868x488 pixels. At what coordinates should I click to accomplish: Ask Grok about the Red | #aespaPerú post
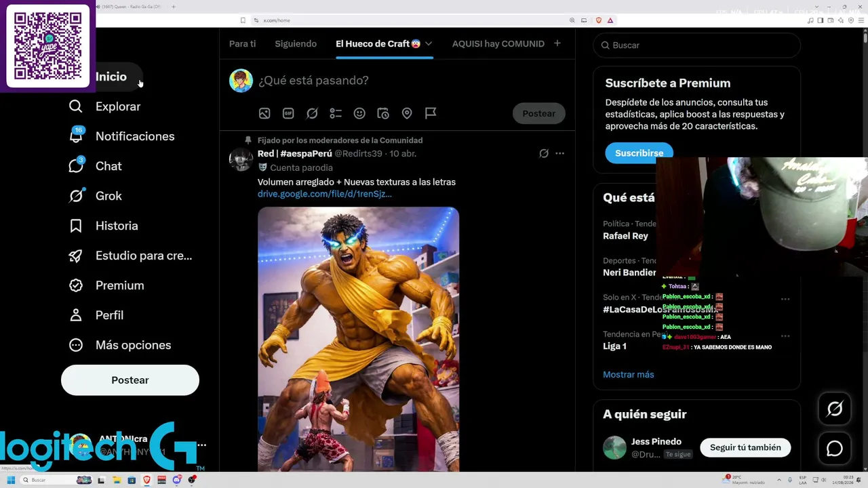544,153
